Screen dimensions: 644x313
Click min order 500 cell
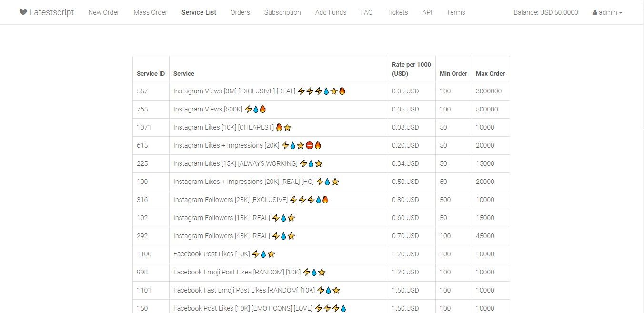tap(453, 200)
